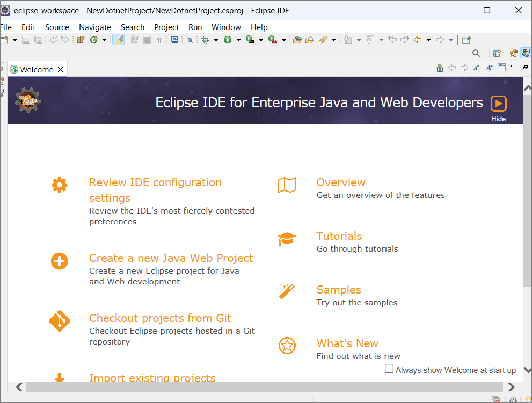The height and width of the screenshot is (403, 532).
Task: Click the Next Edit Location icon
Action: (x=405, y=40)
